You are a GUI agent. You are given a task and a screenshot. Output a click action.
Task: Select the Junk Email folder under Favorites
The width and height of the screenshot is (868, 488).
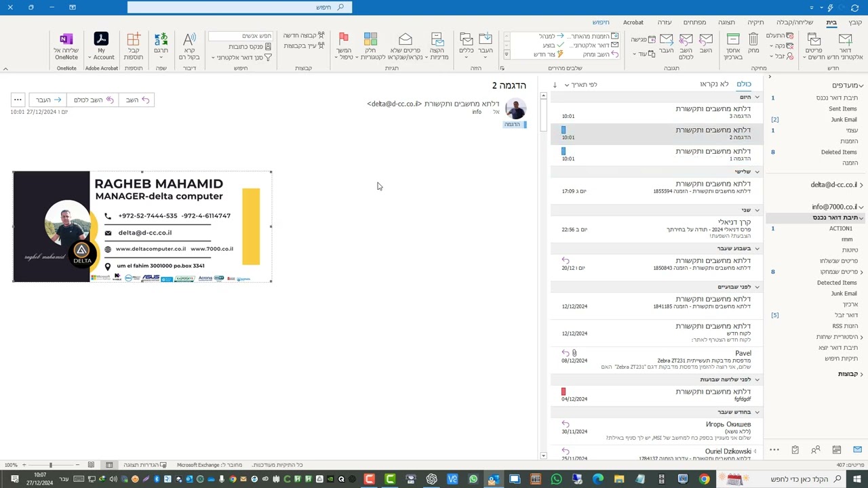click(x=844, y=119)
